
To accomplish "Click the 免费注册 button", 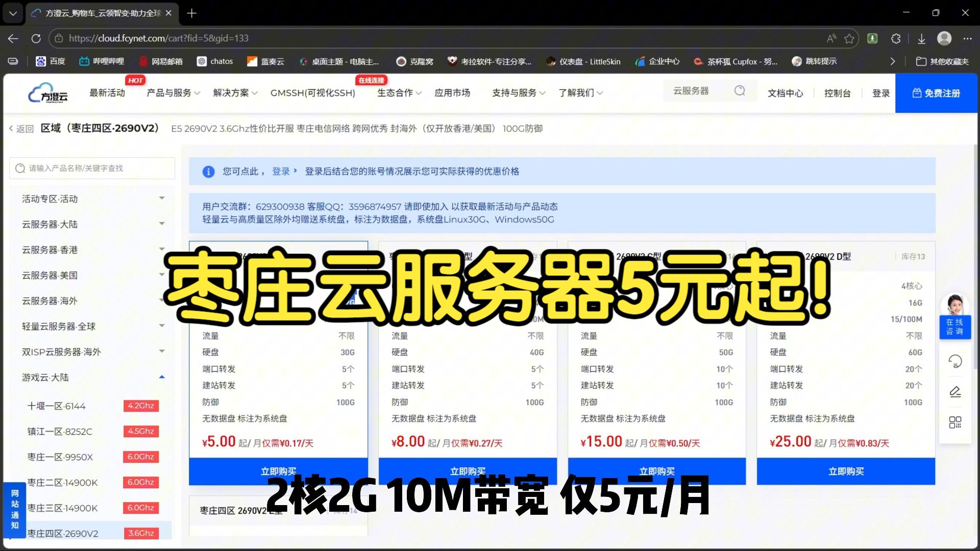I will point(937,93).
